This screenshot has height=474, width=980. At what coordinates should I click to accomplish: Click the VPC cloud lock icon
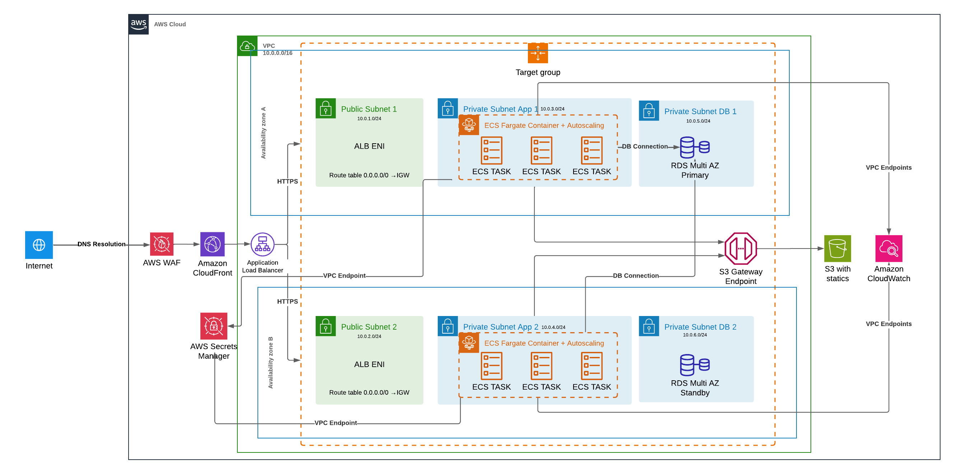(x=247, y=46)
